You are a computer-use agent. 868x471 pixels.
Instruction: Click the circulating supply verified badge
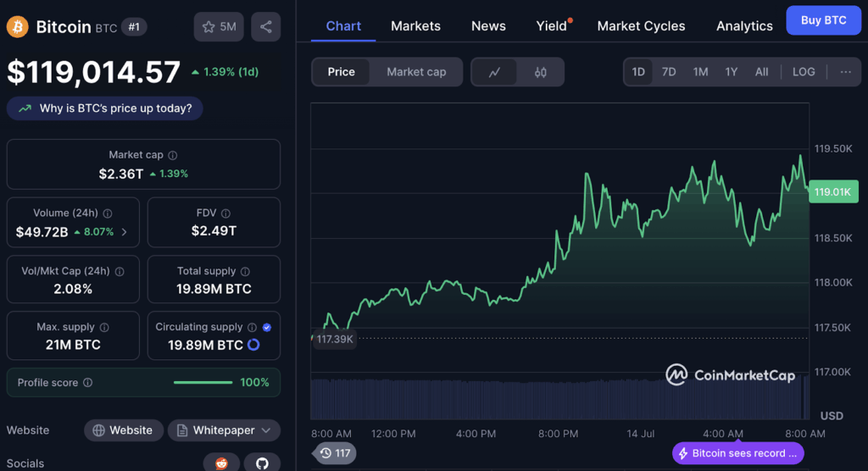point(267,327)
